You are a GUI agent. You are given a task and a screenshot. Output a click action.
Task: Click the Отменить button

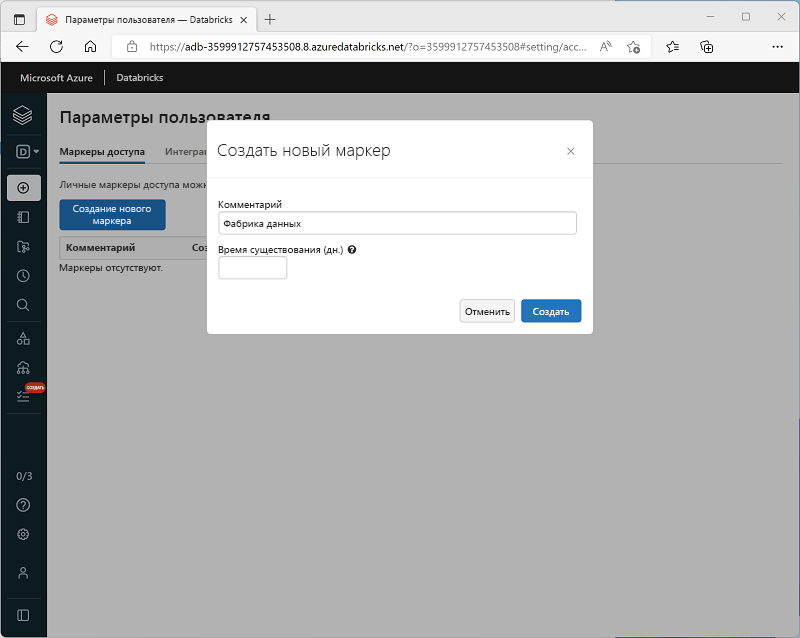[487, 311]
